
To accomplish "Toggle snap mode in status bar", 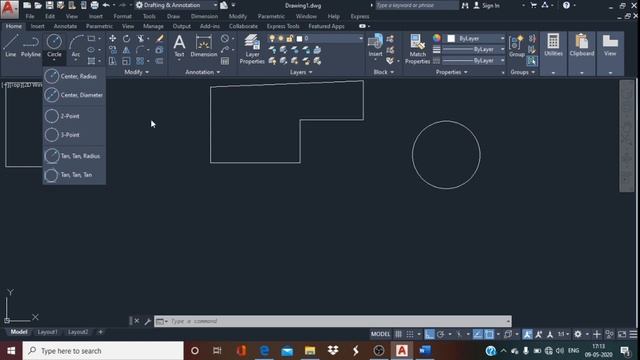I will [x=410, y=334].
